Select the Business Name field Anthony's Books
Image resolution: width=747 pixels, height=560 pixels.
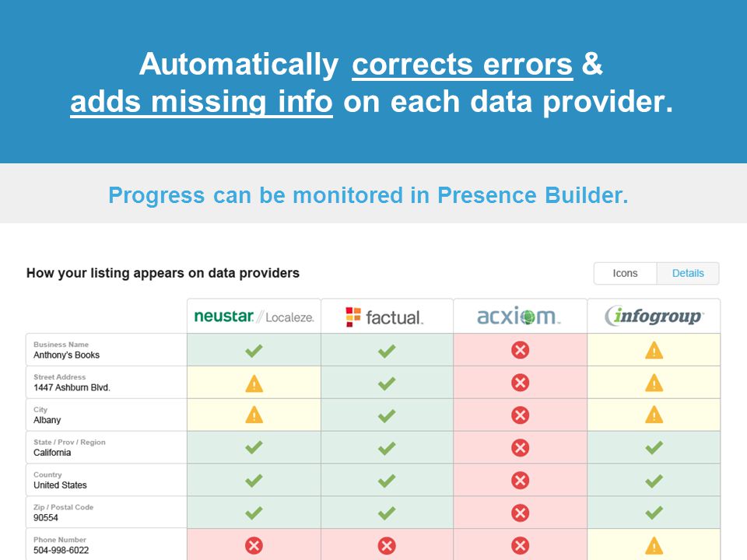107,350
